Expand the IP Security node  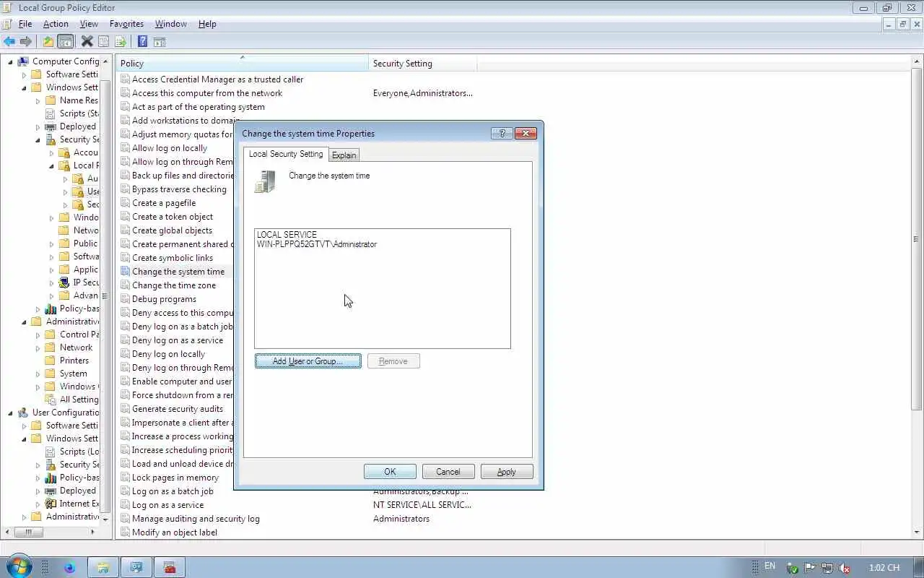[x=51, y=282]
